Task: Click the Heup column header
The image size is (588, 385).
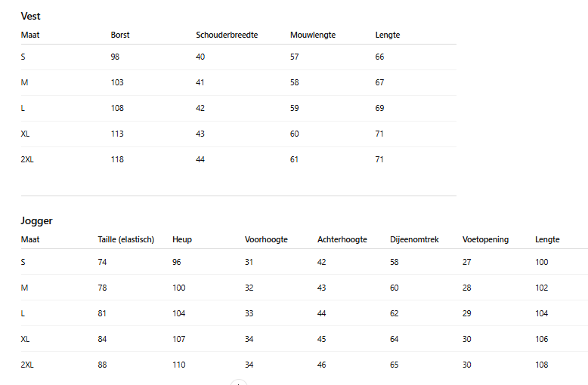Action: 182,240
